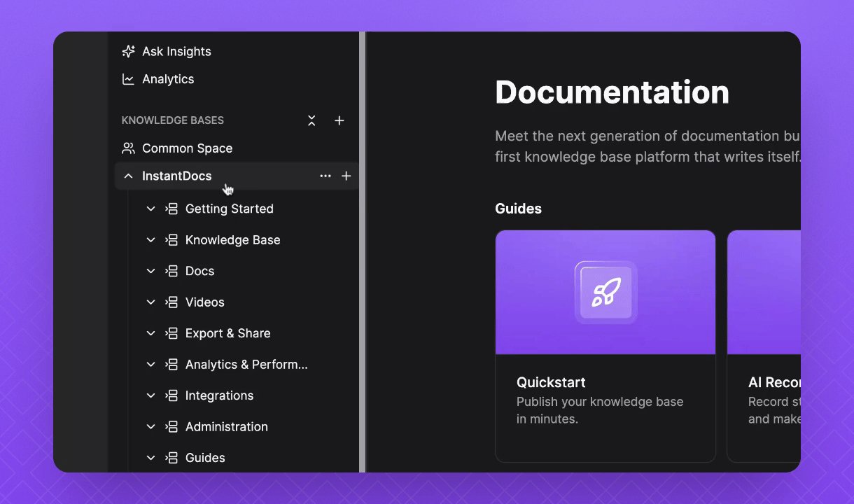Click the Analytics chart icon
Image resolution: width=854 pixels, height=504 pixels.
click(128, 79)
